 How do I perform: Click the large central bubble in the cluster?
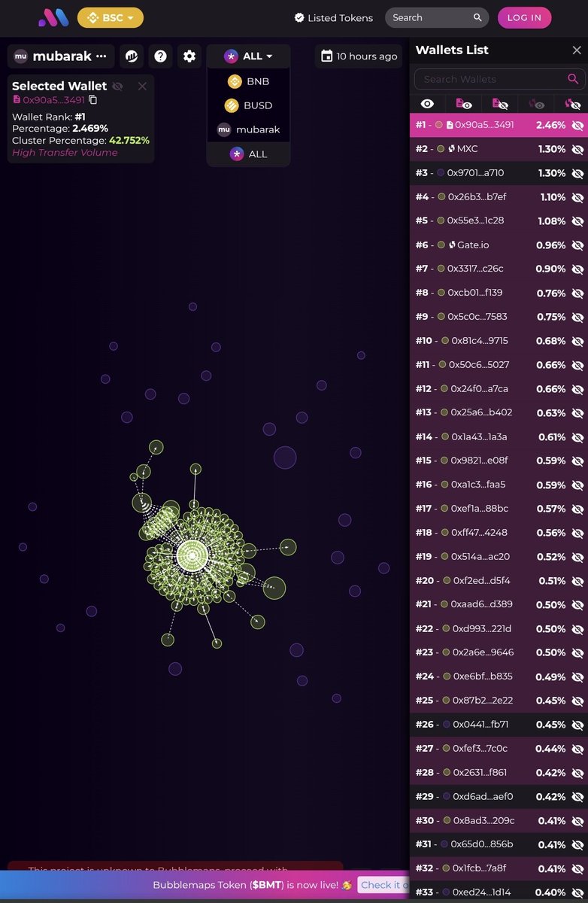tap(192, 555)
